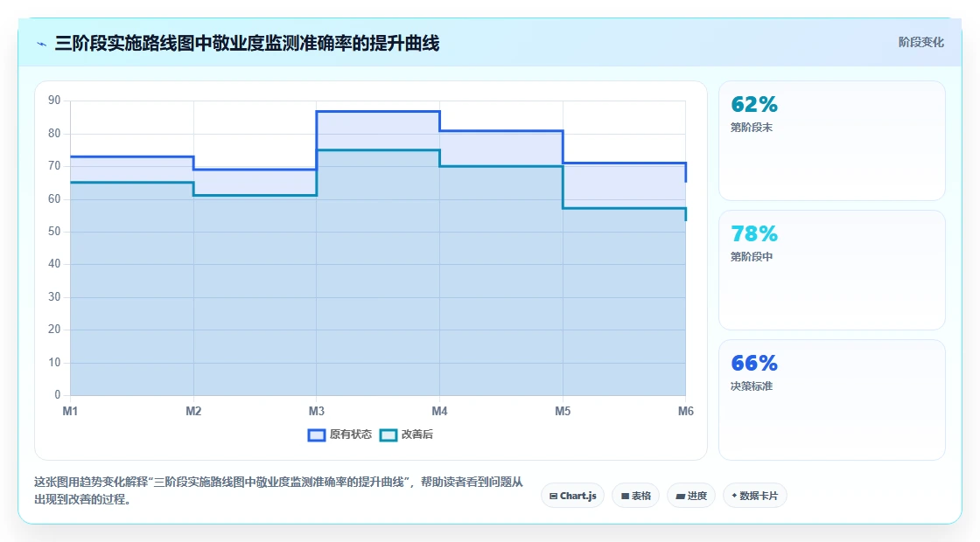Click the 表格 tag's square icon
980x542 pixels.
coord(625,497)
